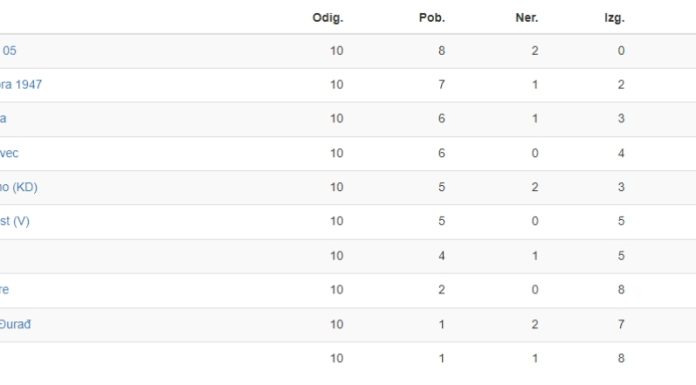Click the Izg. value 4 in the 'vec' row
Image resolution: width=696 pixels, height=385 pixels.
click(621, 153)
